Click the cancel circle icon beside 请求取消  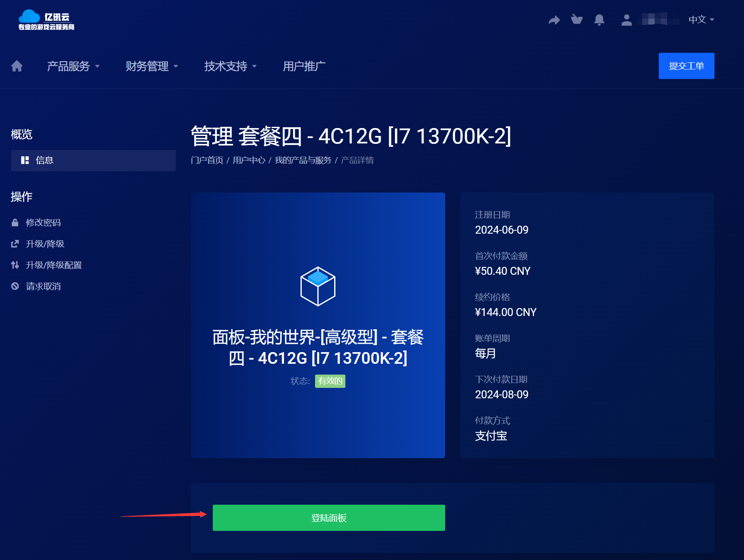15,286
